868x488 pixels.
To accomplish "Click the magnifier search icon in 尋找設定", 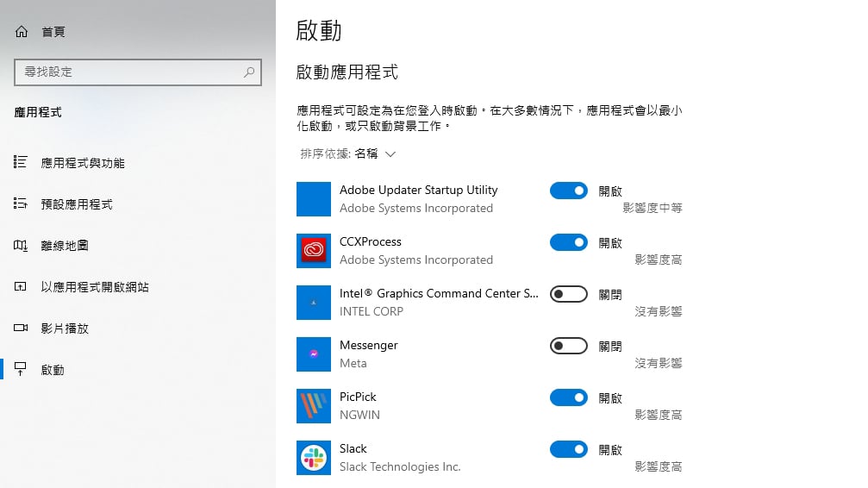I will pos(249,72).
